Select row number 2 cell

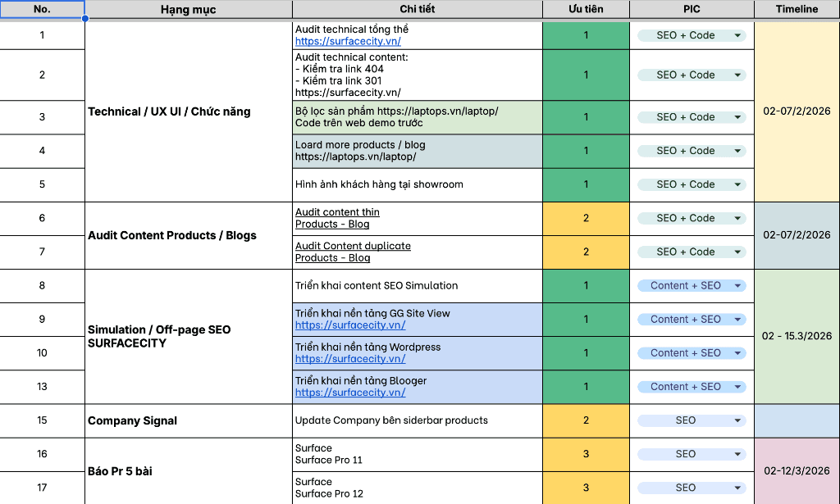(x=43, y=75)
